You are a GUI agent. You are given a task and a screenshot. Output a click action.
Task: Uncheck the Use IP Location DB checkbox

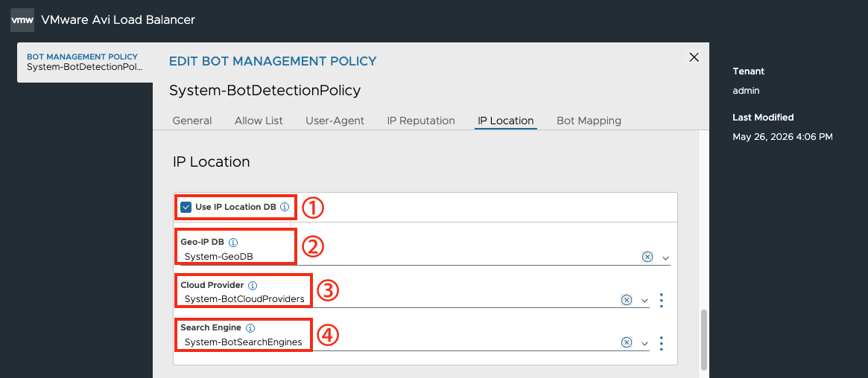(x=186, y=208)
